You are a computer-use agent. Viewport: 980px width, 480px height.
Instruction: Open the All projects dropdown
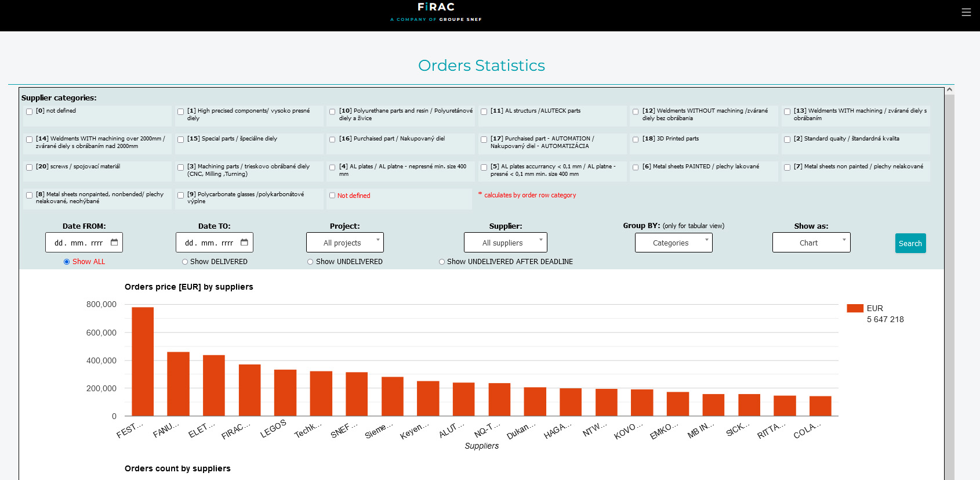coord(345,243)
